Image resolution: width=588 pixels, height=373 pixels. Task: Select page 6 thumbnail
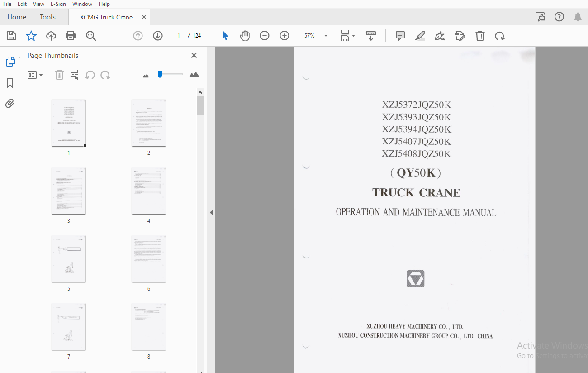pyautogui.click(x=149, y=259)
